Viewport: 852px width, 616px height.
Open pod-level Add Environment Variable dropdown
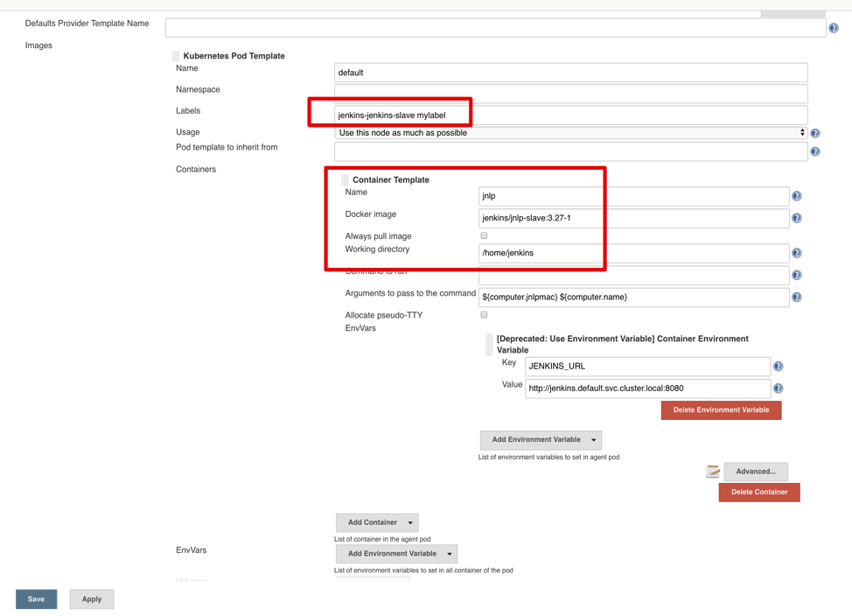396,554
